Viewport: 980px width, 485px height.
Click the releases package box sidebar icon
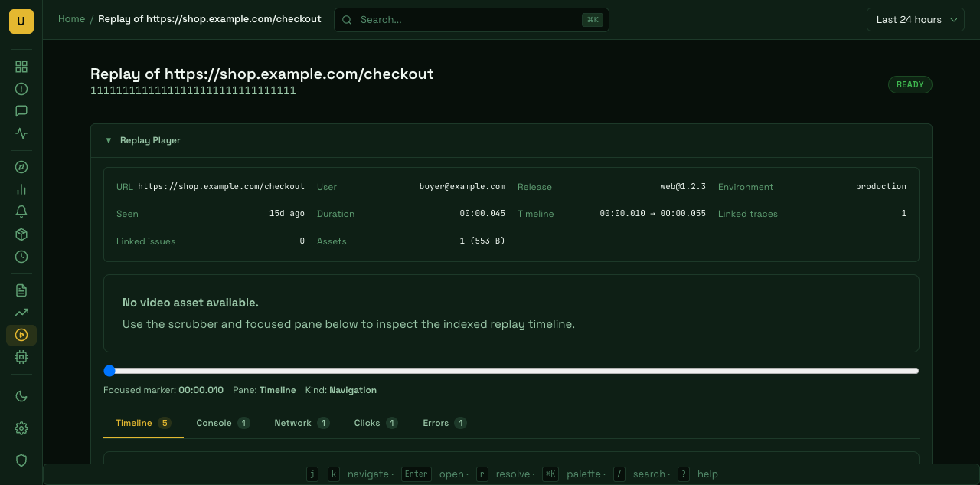coord(21,234)
